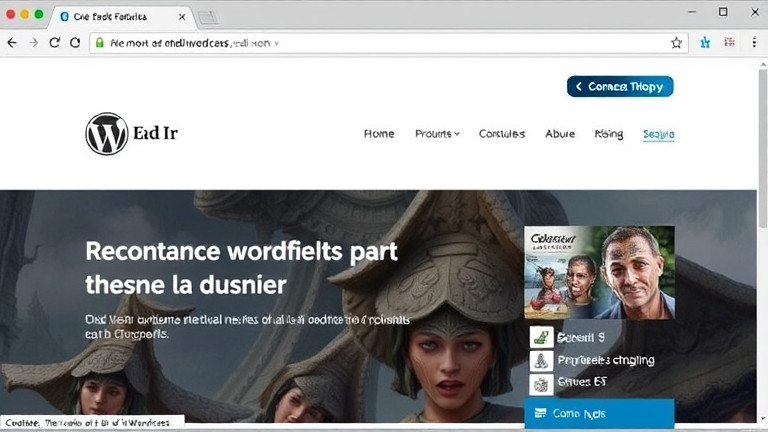Click the blue 'Como Nels' button
This screenshot has height=432, width=768.
(599, 413)
